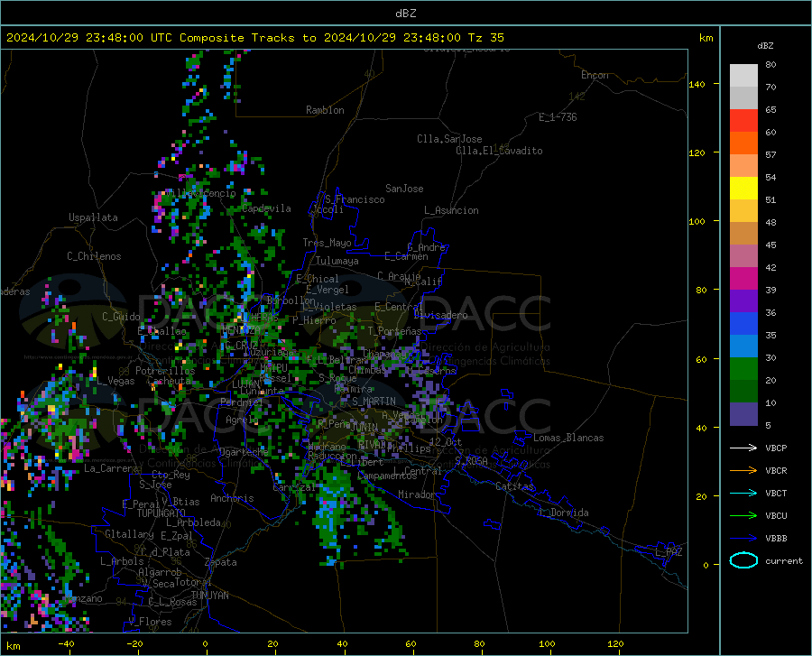This screenshot has width=812, height=656.
Task: Select the yellow 51-54 dBZ legend band
Action: pos(743,189)
